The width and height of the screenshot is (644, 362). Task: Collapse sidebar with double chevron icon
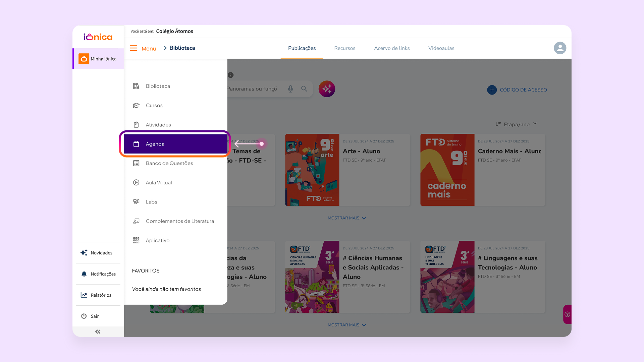tap(98, 331)
